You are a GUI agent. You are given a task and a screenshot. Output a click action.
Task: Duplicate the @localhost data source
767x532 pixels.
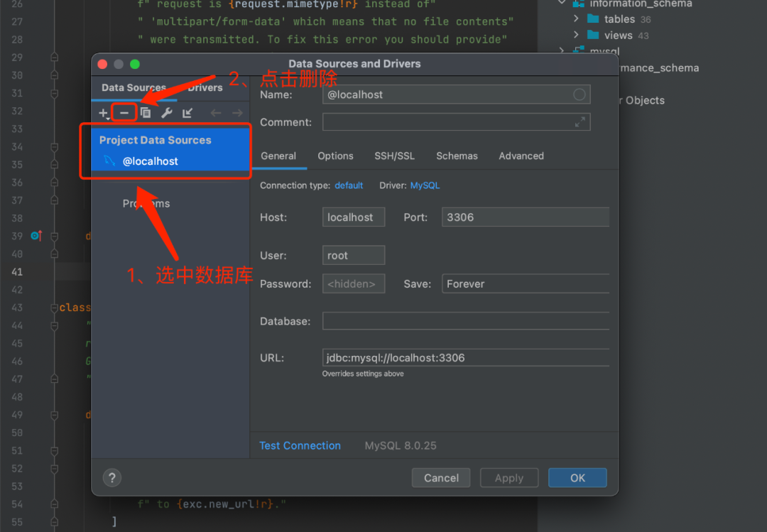tap(145, 112)
